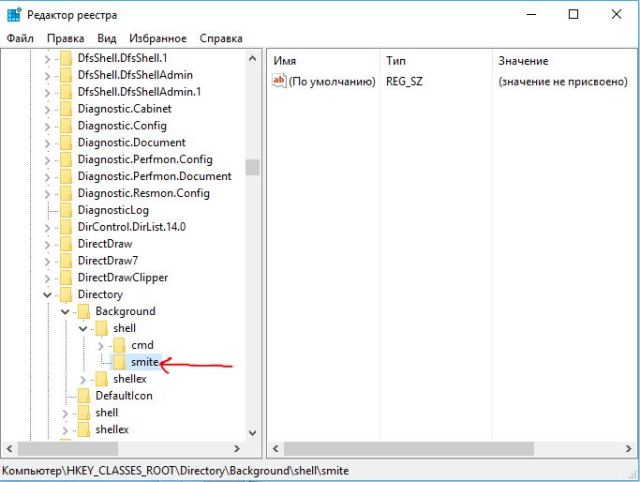The image size is (640, 482).
Task: Click the folder icon of DiagnosticLog
Action: pos(66,210)
